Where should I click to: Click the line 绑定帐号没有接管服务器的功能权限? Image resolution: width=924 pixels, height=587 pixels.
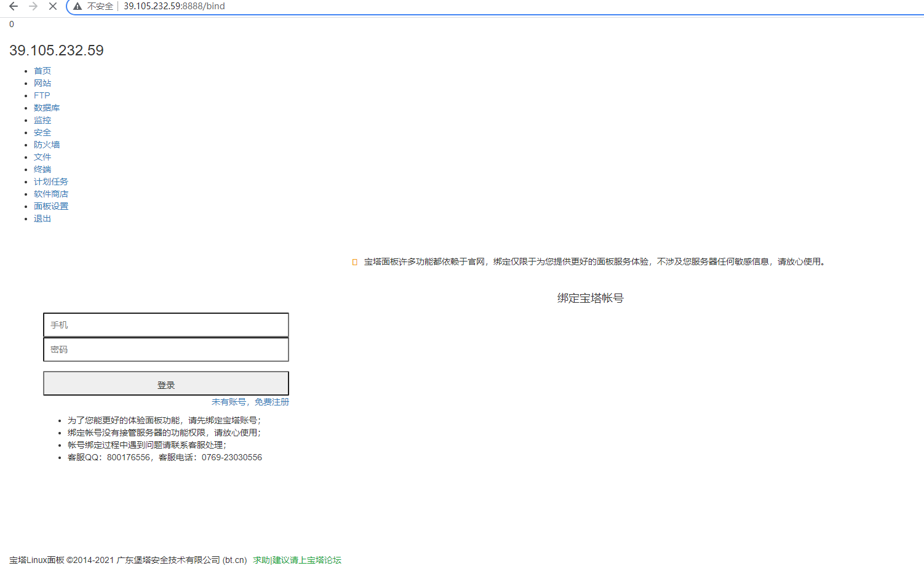pos(164,433)
